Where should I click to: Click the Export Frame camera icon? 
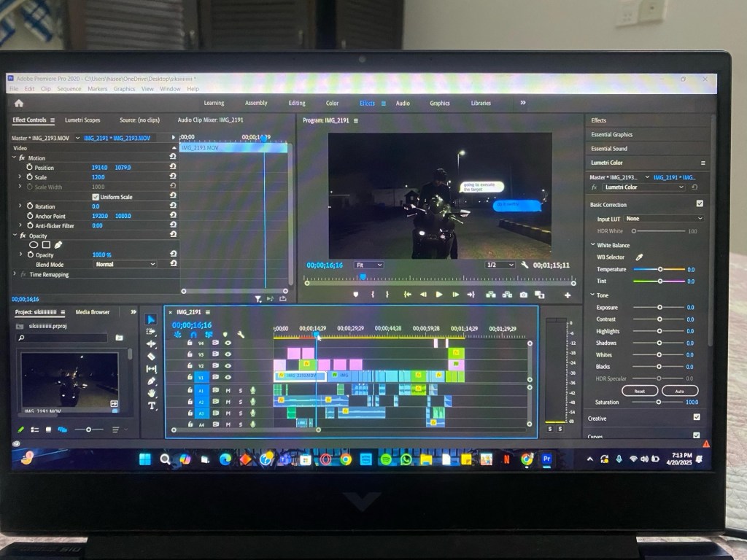[523, 295]
